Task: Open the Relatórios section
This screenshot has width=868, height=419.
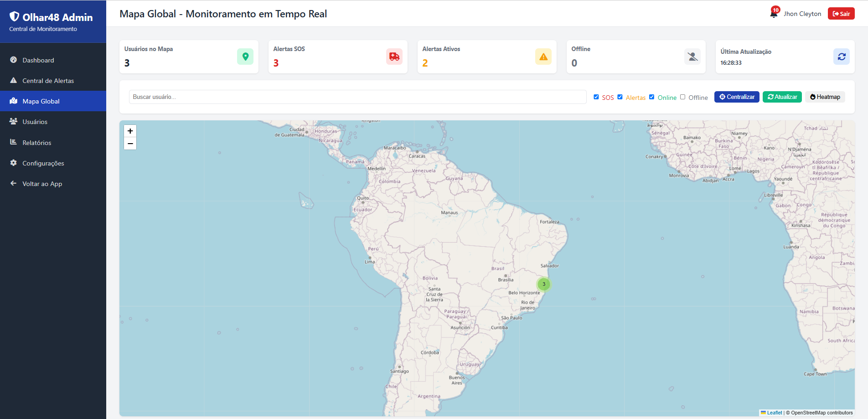Action: tap(37, 143)
